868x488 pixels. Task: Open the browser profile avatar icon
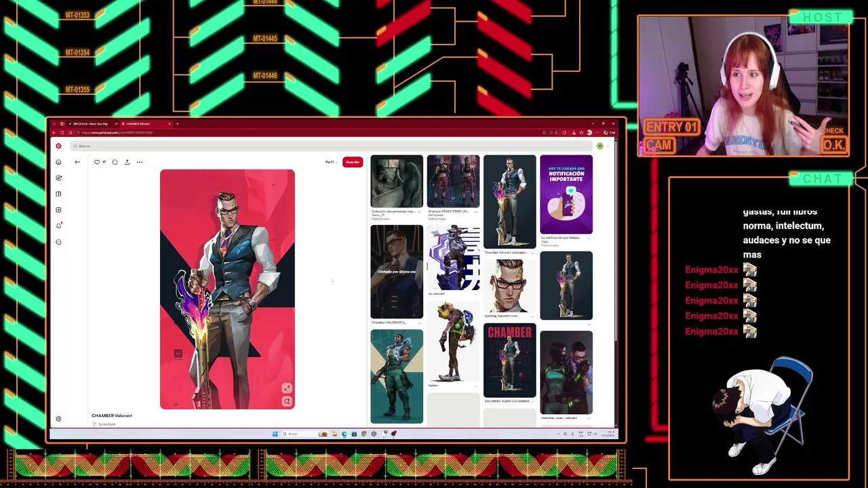[589, 133]
